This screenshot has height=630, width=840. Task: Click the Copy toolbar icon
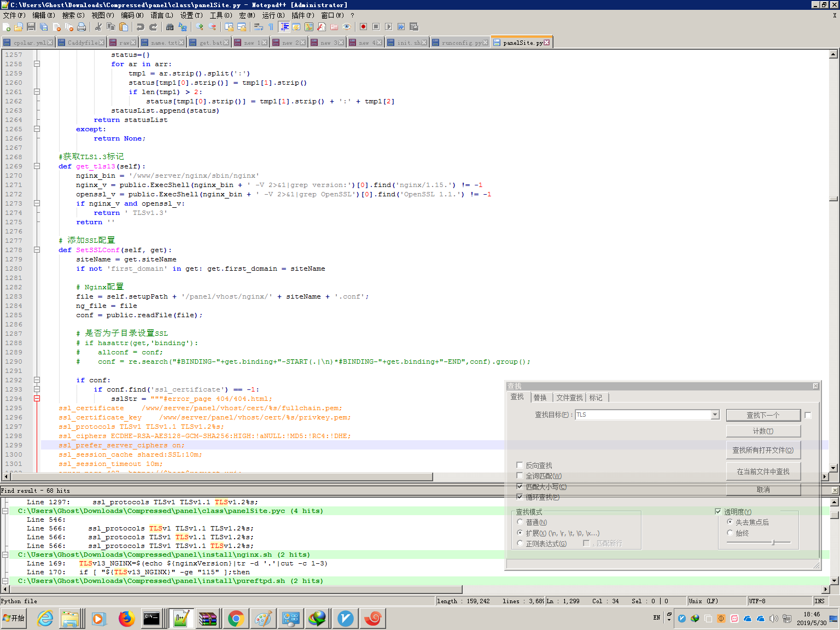[x=111, y=27]
